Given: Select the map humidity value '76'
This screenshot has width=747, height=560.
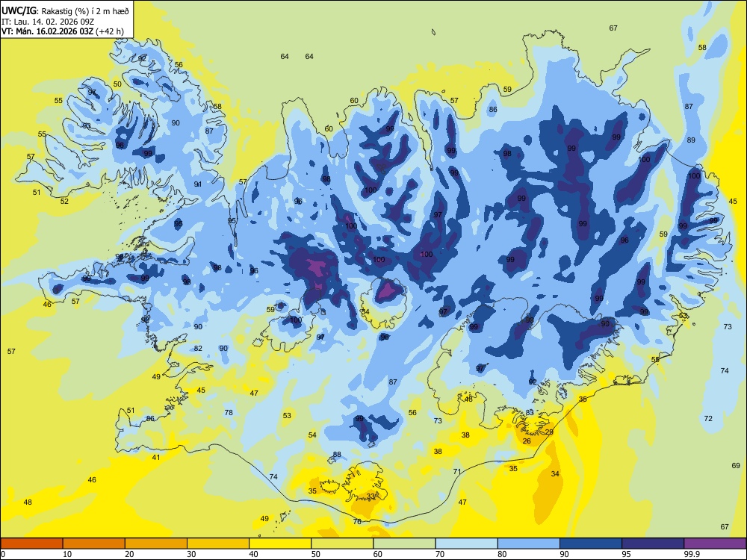Looking at the screenshot, I should 357,521.
